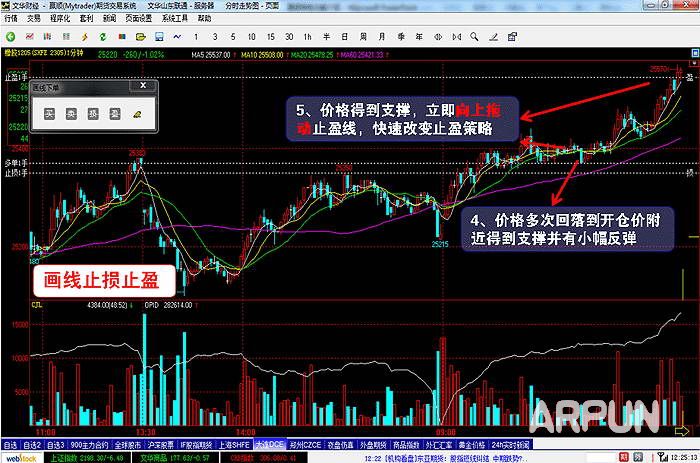This screenshot has height=463, width=700.
Task: Click the lightning bolt toolbar icon
Action: [x=84, y=37]
